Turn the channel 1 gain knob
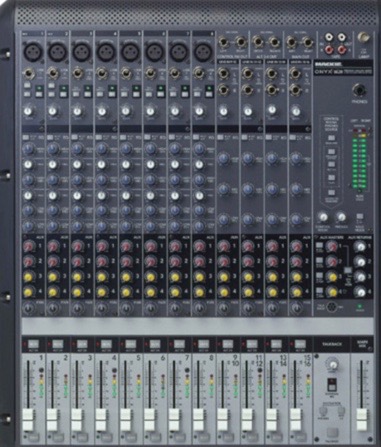This screenshot has width=381, height=447. click(29, 111)
